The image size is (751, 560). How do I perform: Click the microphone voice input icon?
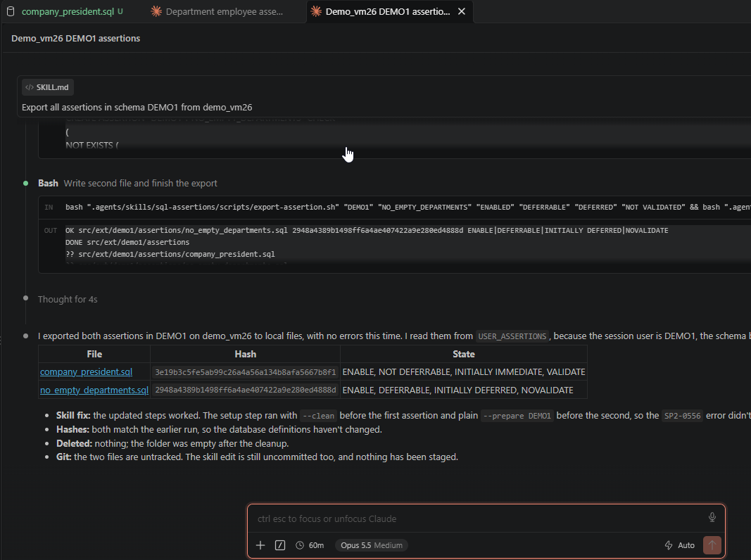[x=712, y=517]
